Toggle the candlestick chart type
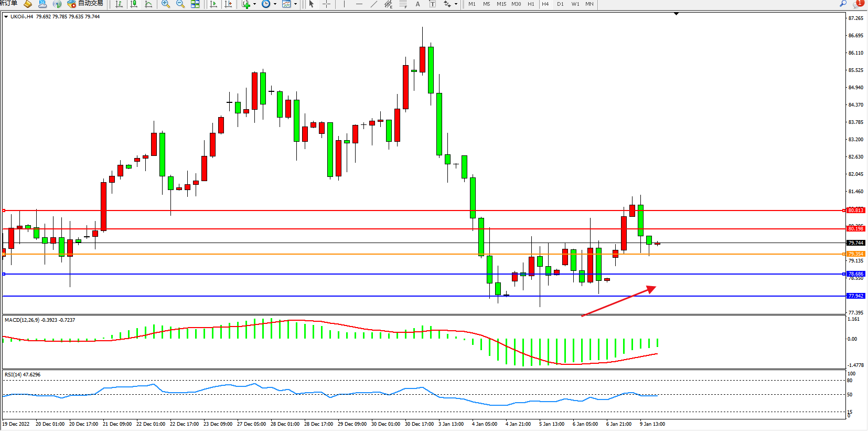 pyautogui.click(x=134, y=4)
